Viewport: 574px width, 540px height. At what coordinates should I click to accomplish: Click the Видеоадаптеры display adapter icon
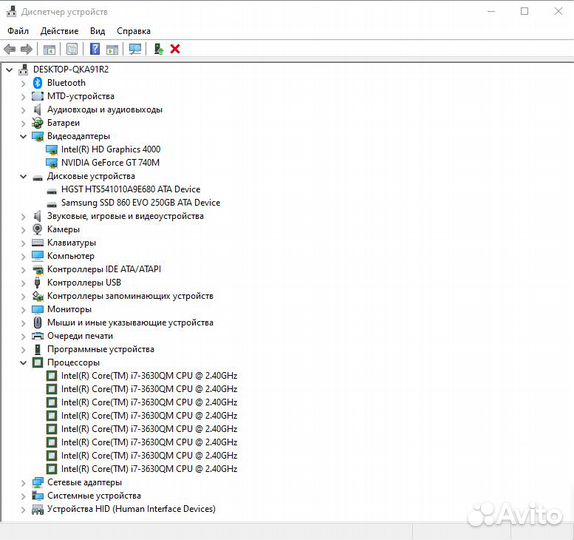tap(37, 136)
